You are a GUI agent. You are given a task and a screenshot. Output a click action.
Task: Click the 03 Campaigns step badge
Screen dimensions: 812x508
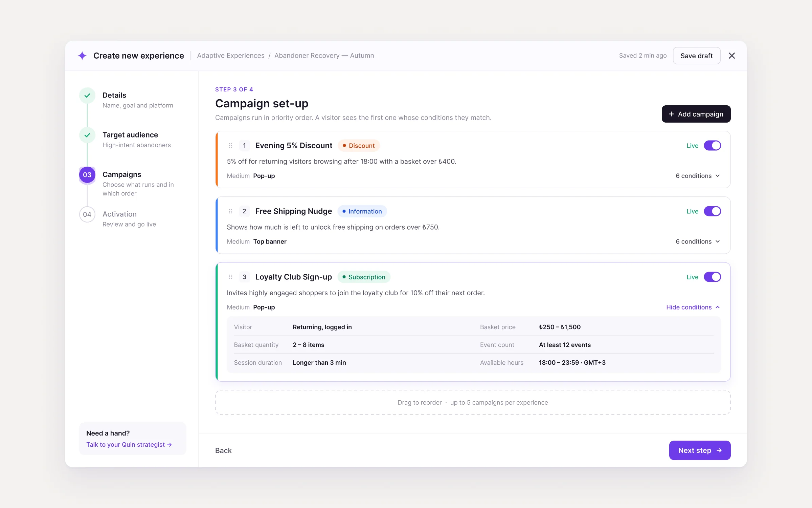[x=87, y=175]
